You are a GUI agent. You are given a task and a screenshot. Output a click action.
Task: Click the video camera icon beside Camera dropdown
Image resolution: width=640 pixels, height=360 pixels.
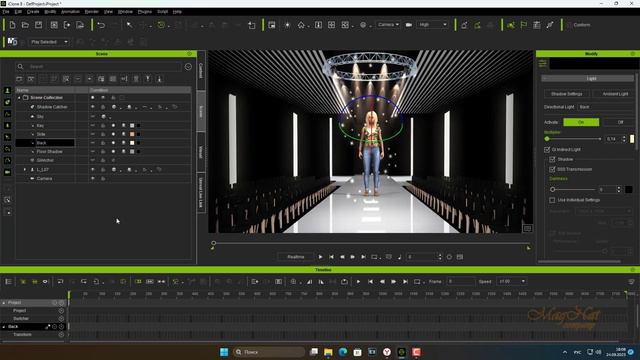tap(409, 25)
